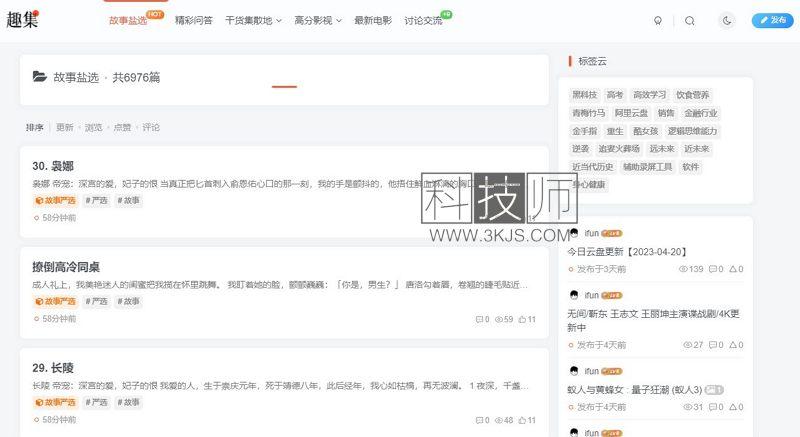
Task: Select the 酷女孩 tag
Action: [x=645, y=131]
